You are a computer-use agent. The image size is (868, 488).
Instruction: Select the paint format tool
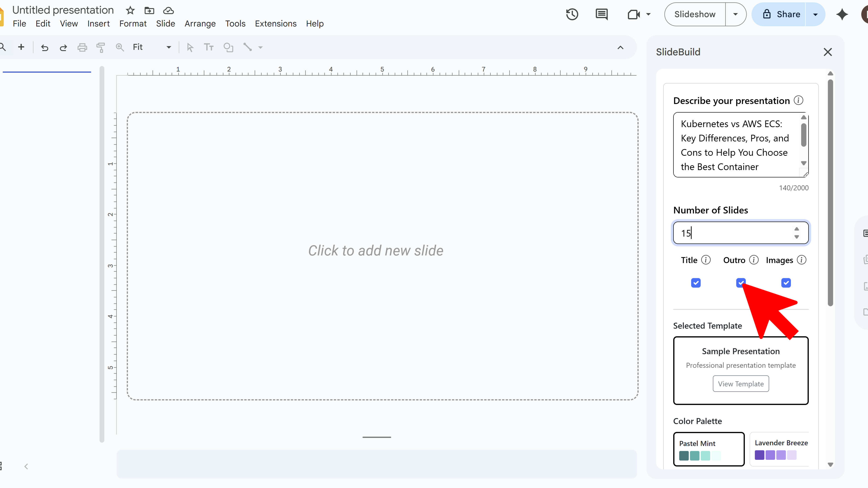click(101, 47)
